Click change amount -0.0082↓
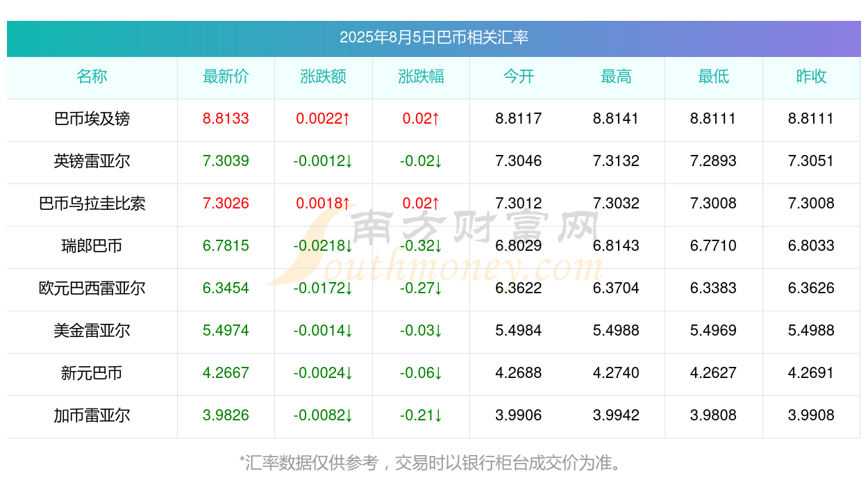This screenshot has height=485, width=868. (x=324, y=416)
